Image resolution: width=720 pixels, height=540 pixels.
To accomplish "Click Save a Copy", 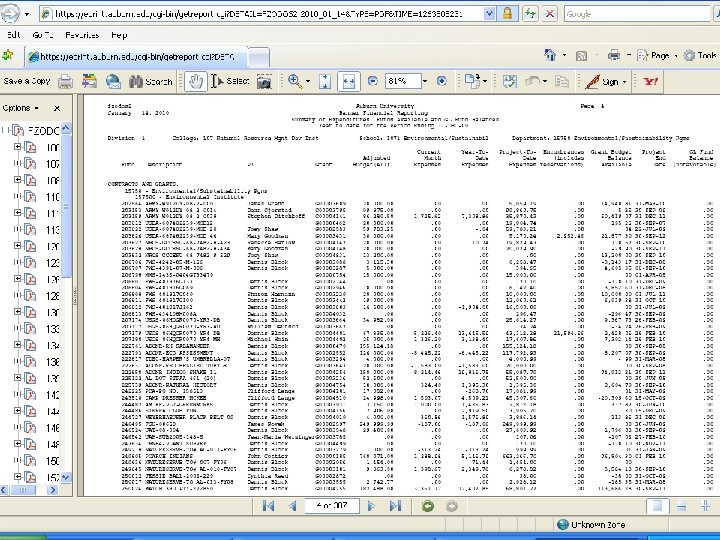I will point(26,81).
